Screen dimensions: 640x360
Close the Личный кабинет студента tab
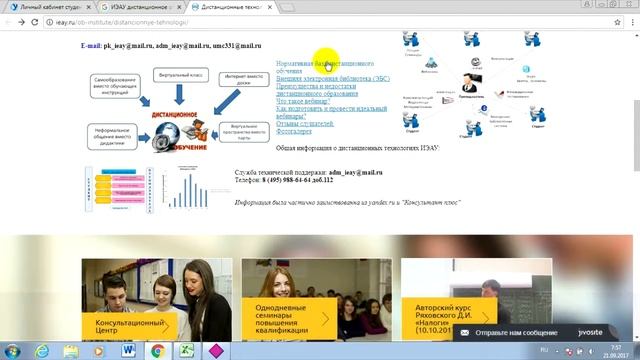[x=89, y=7]
